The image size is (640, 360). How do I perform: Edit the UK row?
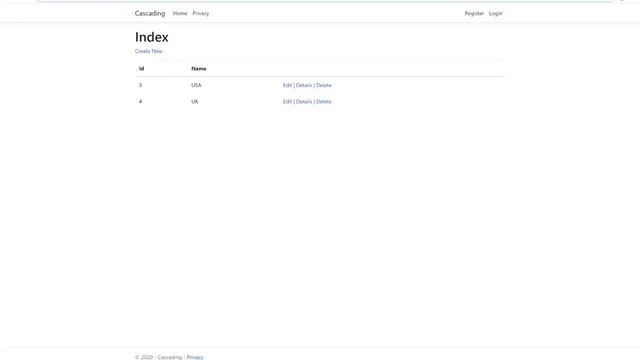[287, 102]
